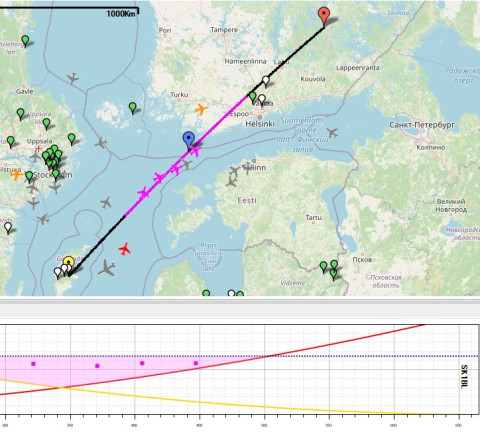Viewport: 480px width, 432px height.
Task: Click the SK18L chart label
Action: tap(464, 376)
